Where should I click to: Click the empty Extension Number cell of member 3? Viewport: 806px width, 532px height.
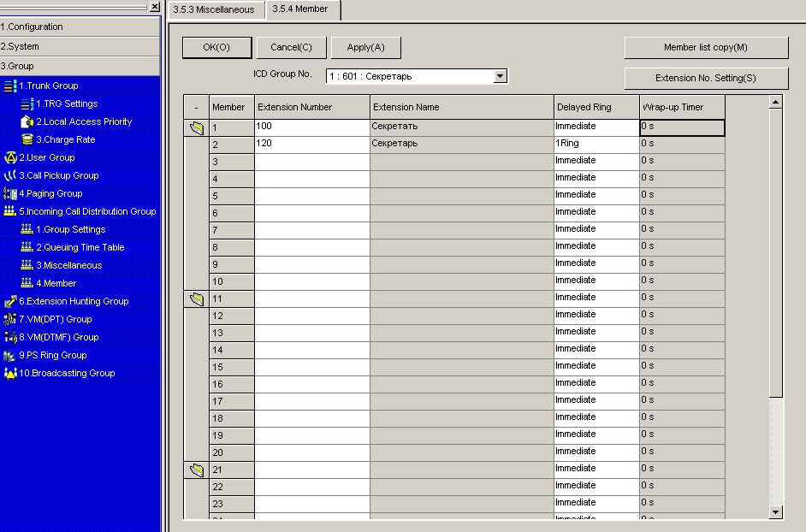click(312, 162)
